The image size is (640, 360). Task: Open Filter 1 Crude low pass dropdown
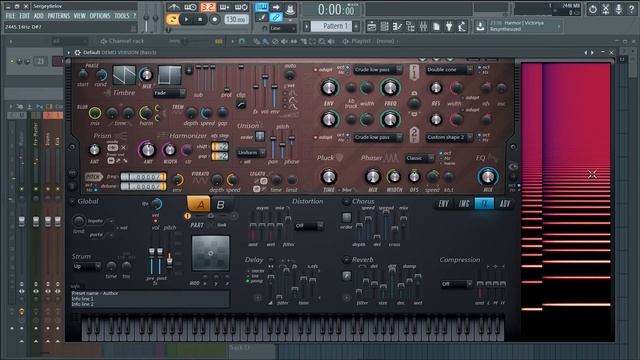point(378,70)
